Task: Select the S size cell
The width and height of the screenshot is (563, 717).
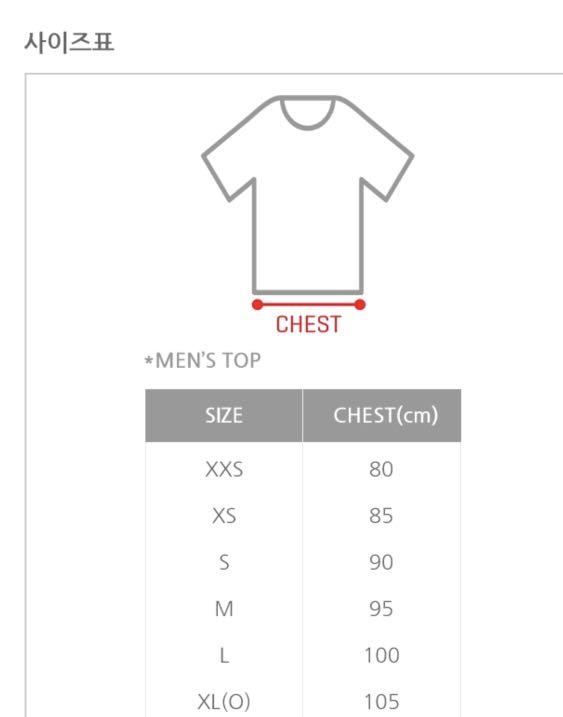Action: point(224,562)
